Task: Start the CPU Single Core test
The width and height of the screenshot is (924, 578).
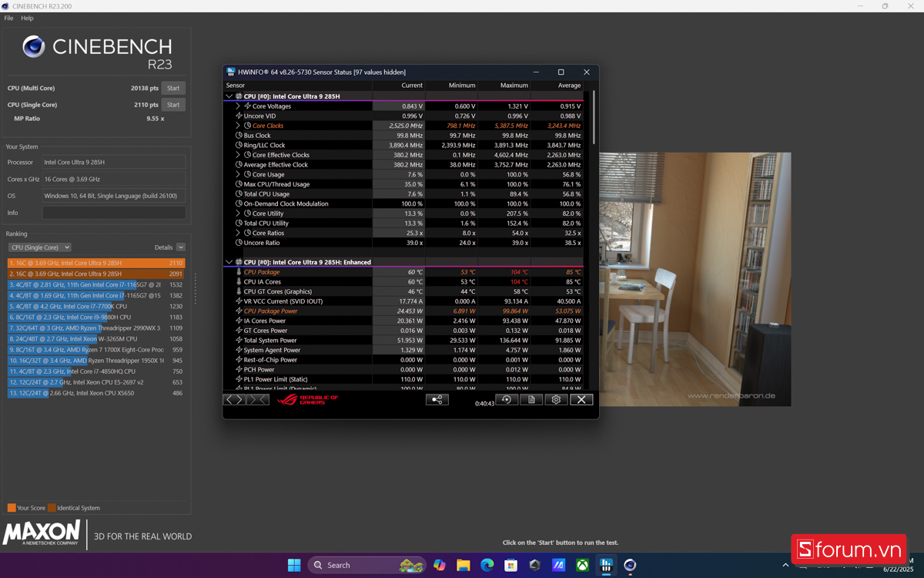Action: click(x=173, y=105)
